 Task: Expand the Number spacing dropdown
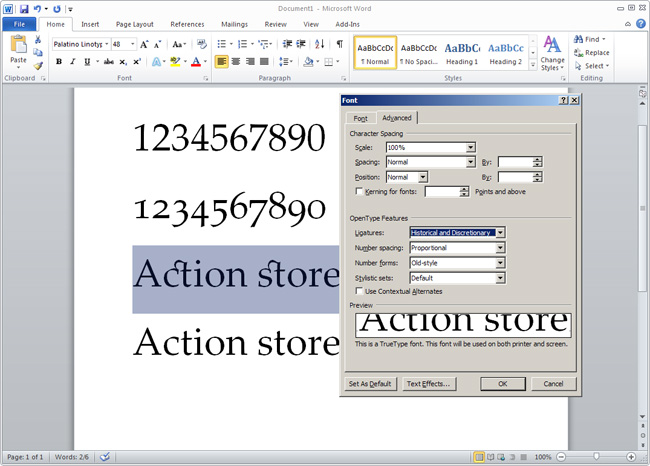[500, 248]
